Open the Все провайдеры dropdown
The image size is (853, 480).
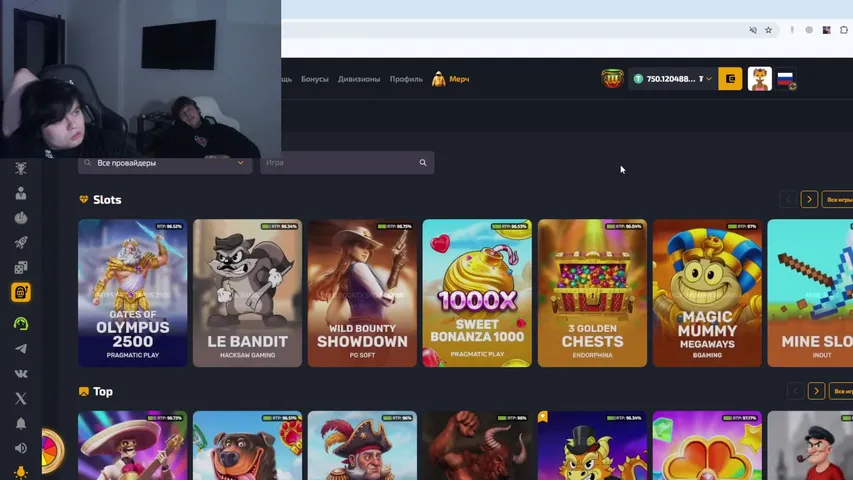[165, 163]
